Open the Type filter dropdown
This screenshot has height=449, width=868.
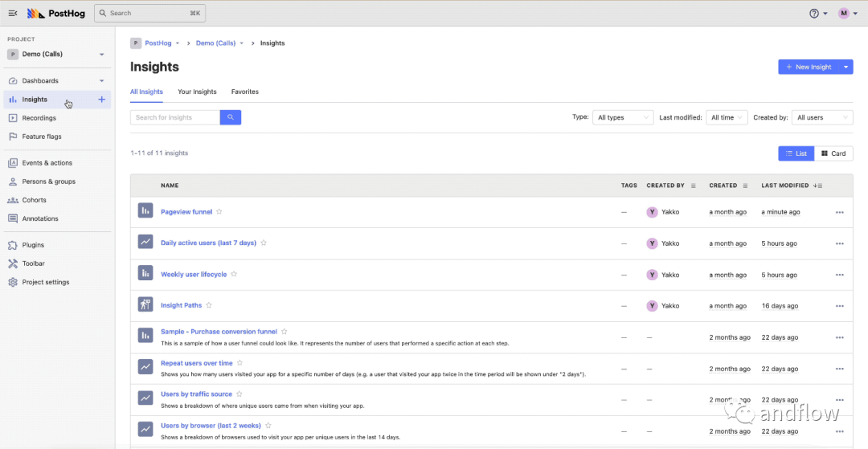pos(623,117)
